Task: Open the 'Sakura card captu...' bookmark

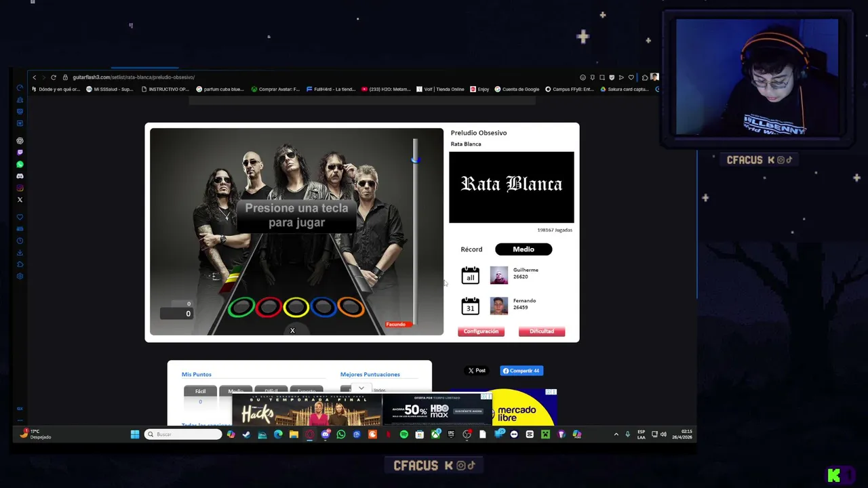Action: pos(624,89)
